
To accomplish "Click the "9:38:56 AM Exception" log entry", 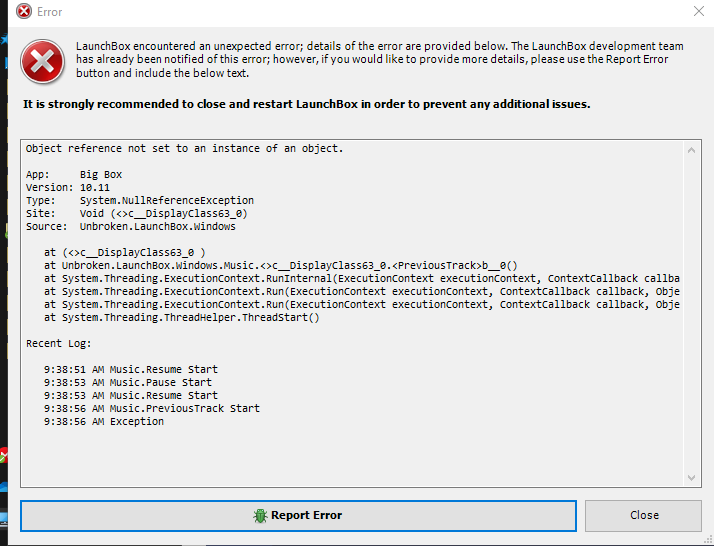I will (104, 422).
